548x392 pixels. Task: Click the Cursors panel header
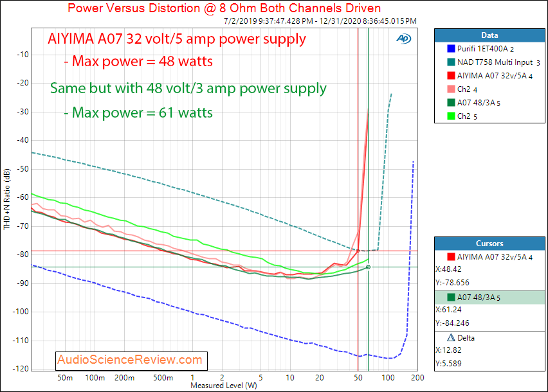tap(489, 244)
